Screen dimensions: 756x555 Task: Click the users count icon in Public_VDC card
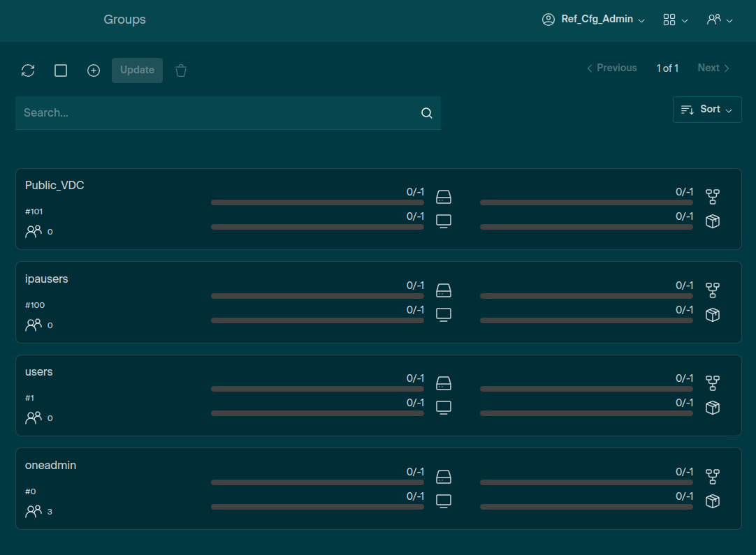click(x=34, y=231)
